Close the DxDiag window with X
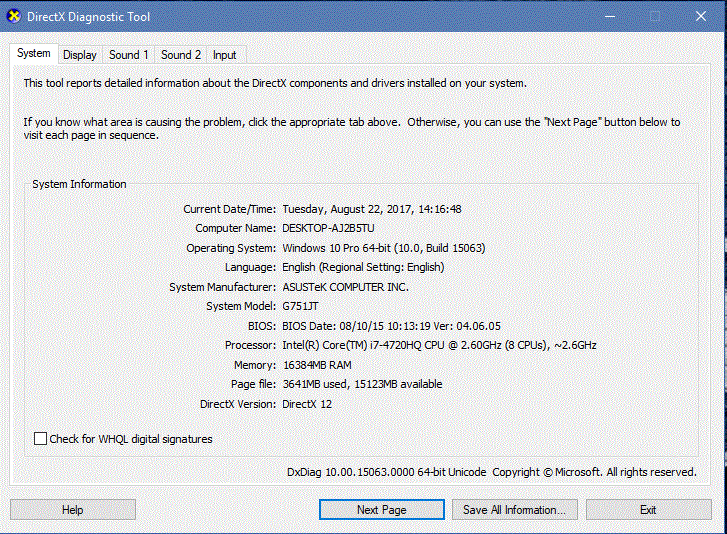Screen dimensions: 727x534 pos(701,16)
